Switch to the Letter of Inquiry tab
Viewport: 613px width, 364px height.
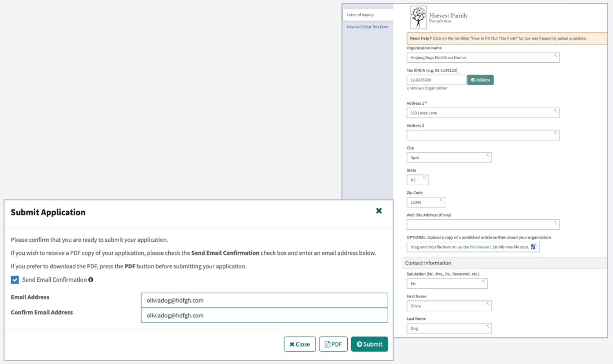click(360, 15)
